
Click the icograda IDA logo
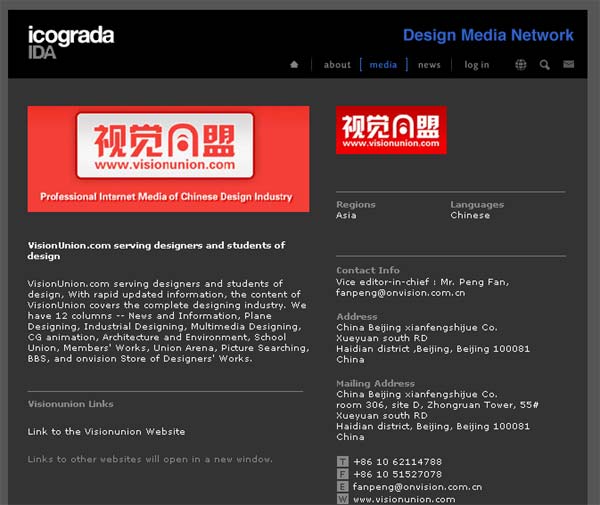point(71,42)
